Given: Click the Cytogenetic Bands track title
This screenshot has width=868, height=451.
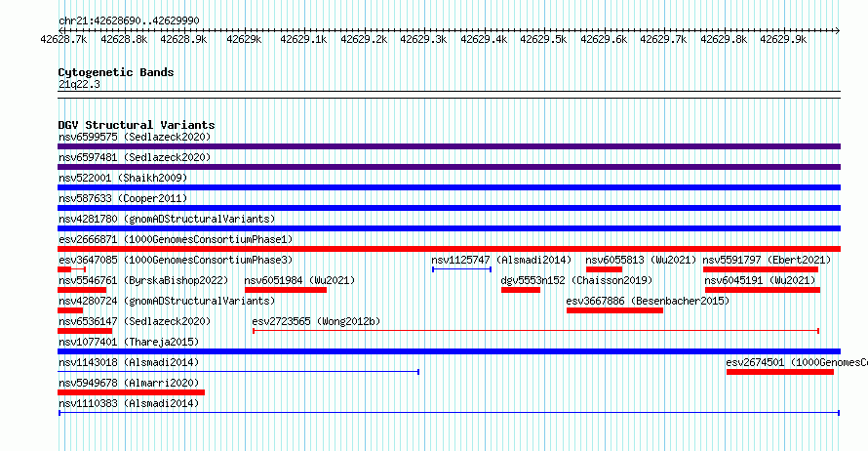Looking at the screenshot, I should (116, 72).
